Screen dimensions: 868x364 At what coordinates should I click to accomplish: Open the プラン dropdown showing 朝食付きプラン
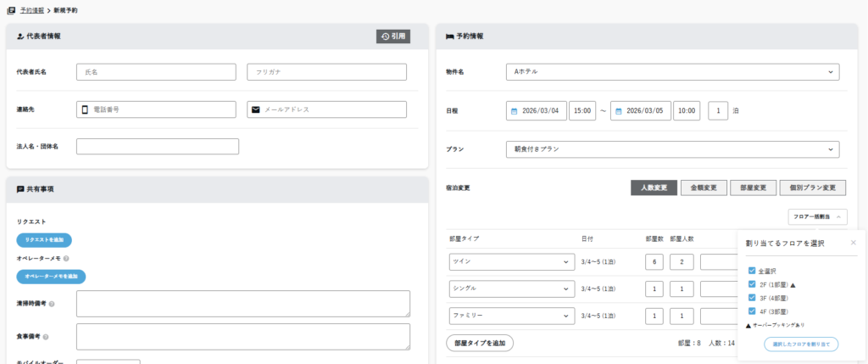click(x=671, y=149)
